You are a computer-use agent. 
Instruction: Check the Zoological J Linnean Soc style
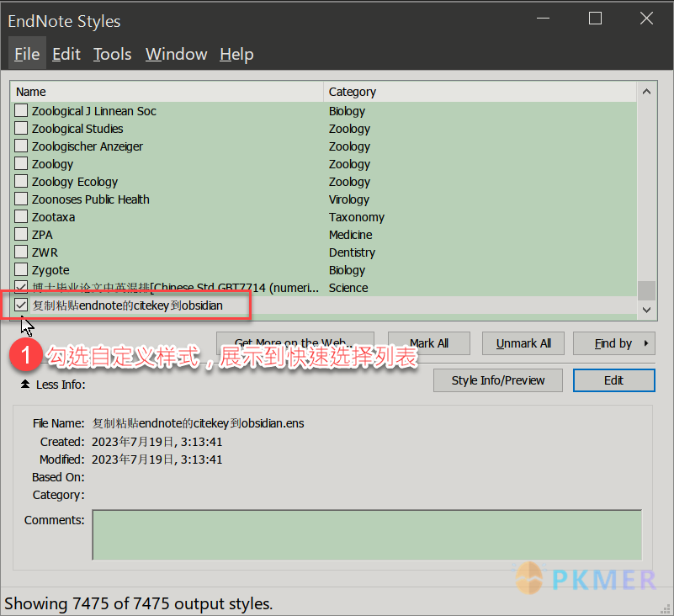pos(21,110)
